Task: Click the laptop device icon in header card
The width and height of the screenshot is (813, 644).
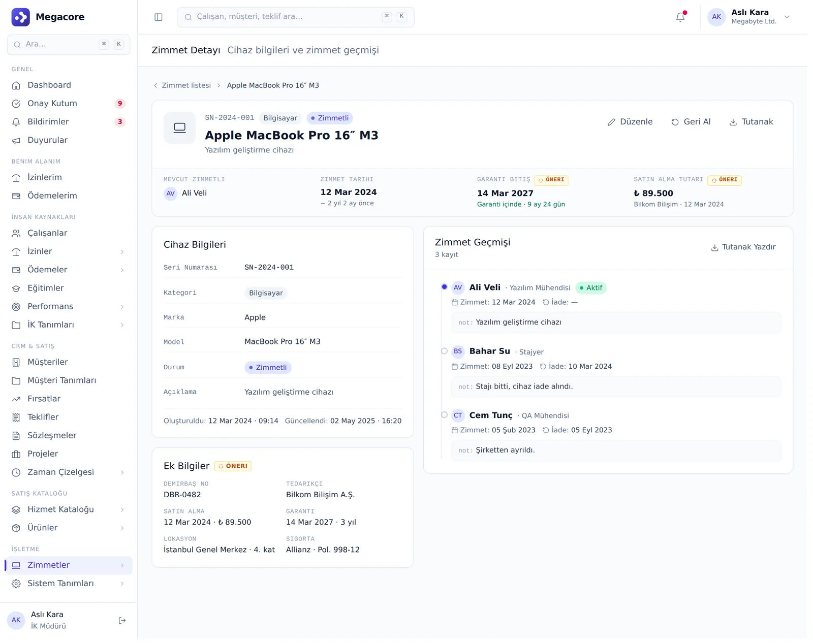Action: pyautogui.click(x=179, y=127)
